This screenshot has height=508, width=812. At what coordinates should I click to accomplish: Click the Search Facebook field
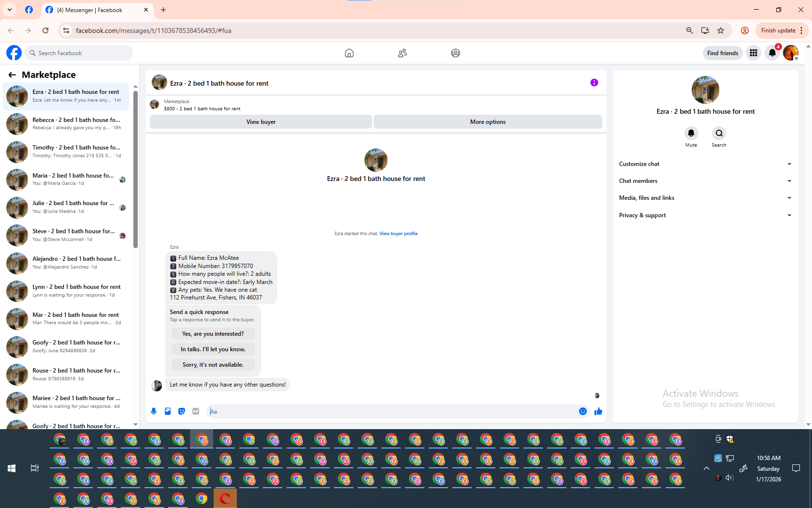point(79,53)
